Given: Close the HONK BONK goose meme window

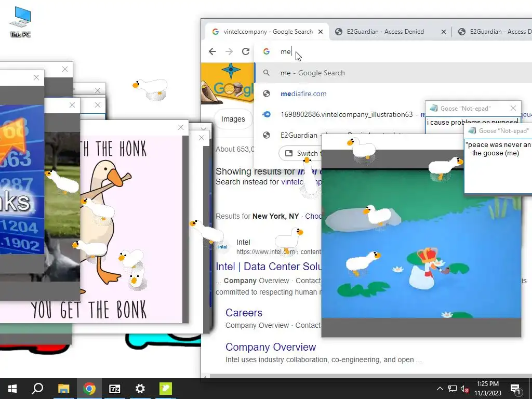Looking at the screenshot, I should pos(180,127).
